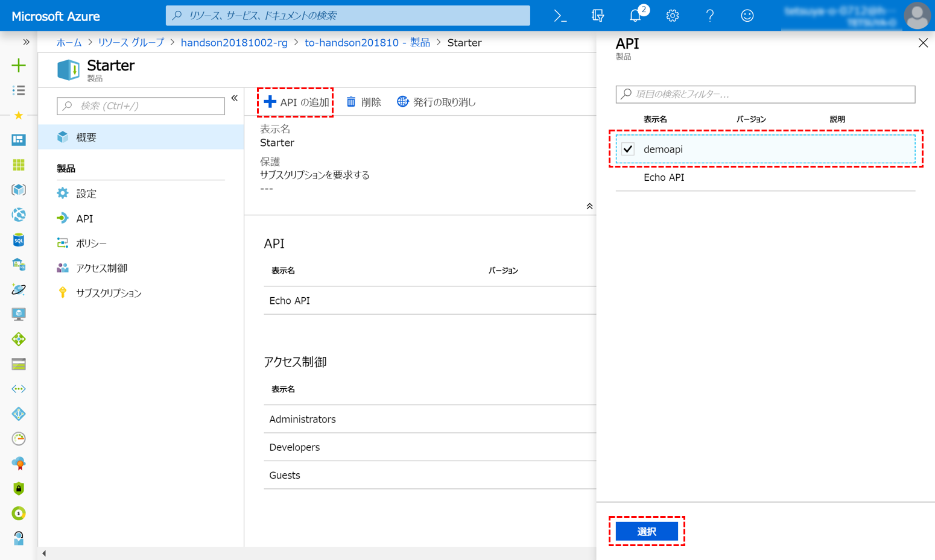Open help using the question mark icon
The width and height of the screenshot is (935, 560).
pos(710,15)
